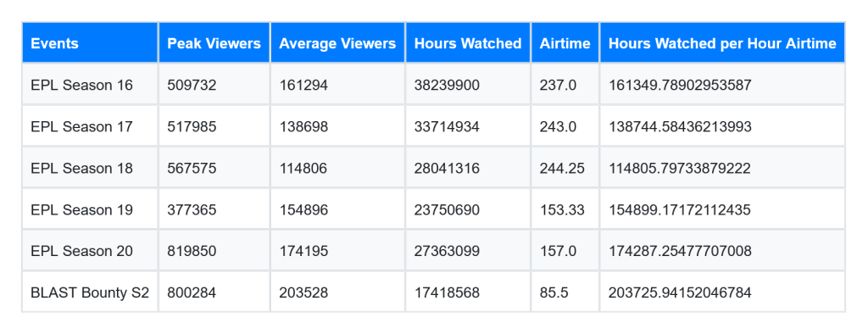Select the Hours Watched column header
Screen dimensions: 868x334
(468, 43)
